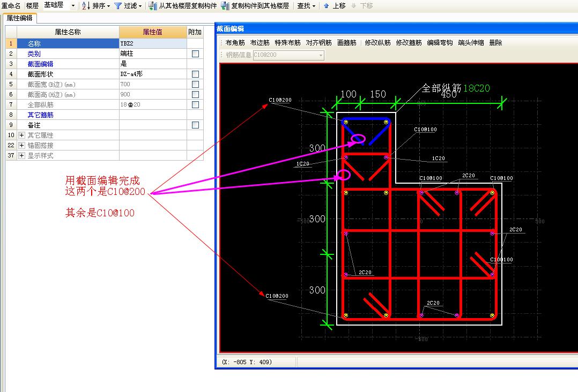578x392 pixels.
Task: Click the 端柱 category value
Action: (153, 54)
